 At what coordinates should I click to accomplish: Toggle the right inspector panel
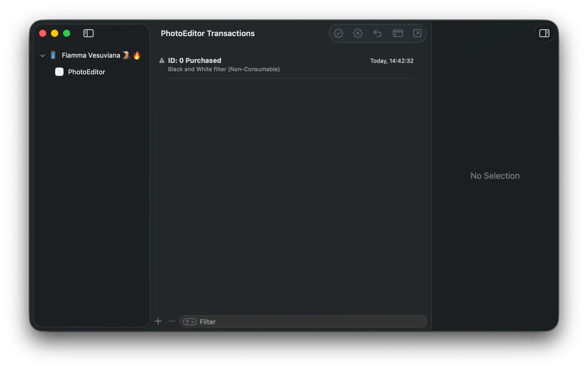tap(544, 33)
